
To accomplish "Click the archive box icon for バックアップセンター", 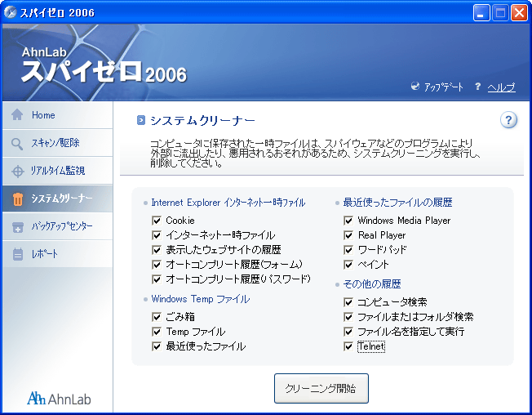I will [x=18, y=227].
